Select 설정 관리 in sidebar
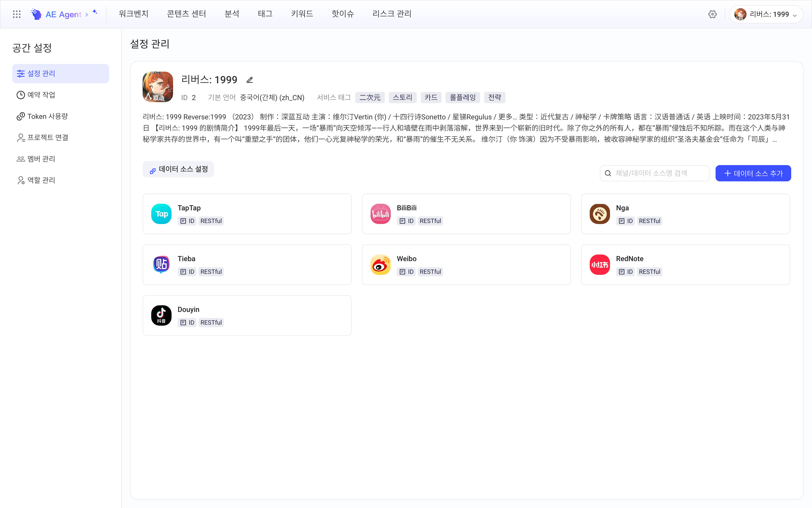This screenshot has height=508, width=812. point(61,74)
